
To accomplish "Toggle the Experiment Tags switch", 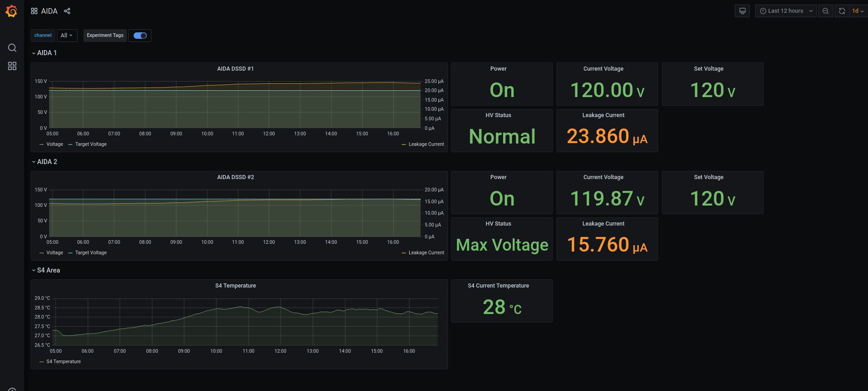I will (140, 36).
